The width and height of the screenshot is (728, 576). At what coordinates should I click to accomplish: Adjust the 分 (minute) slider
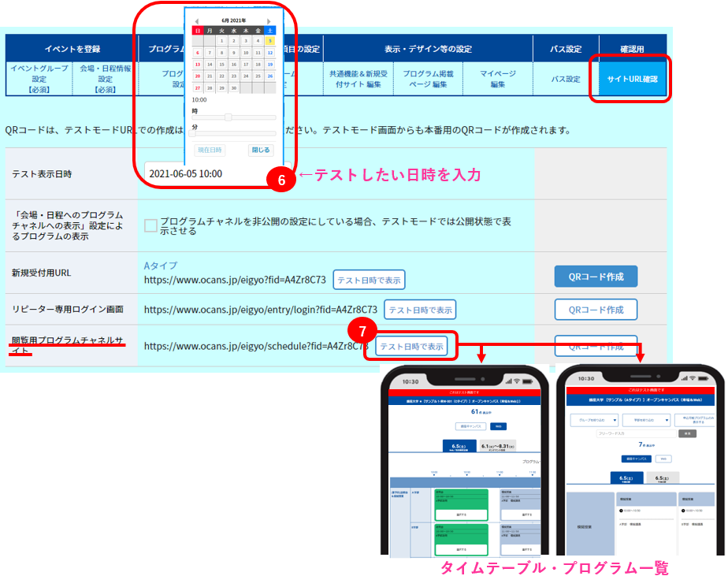[234, 133]
